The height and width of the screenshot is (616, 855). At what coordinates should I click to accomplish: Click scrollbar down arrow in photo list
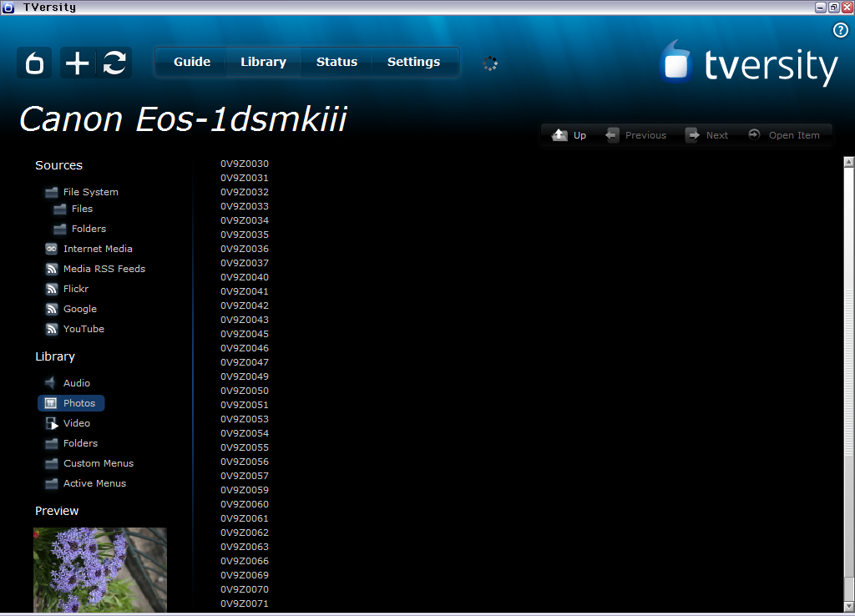(x=849, y=607)
